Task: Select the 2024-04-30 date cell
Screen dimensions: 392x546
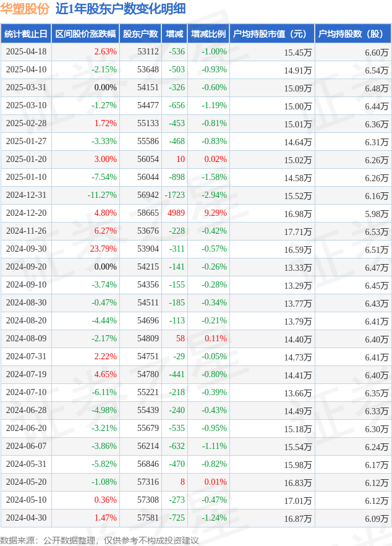Action: point(26,518)
